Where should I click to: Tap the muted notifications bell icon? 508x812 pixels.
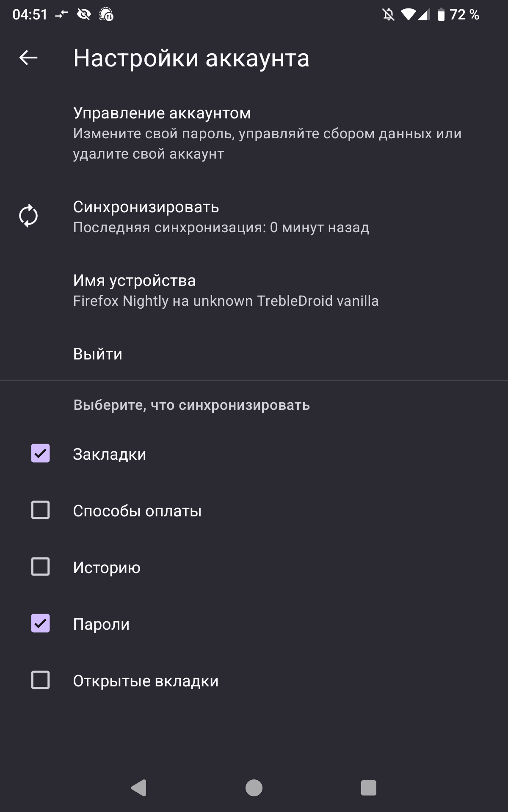tap(388, 15)
